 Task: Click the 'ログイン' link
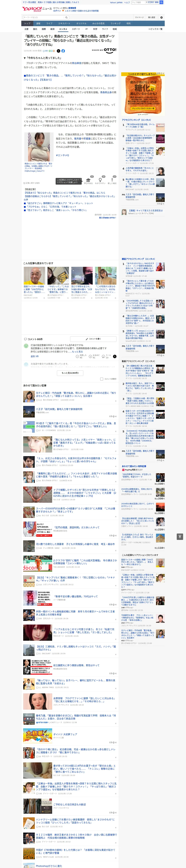click(57, 11)
